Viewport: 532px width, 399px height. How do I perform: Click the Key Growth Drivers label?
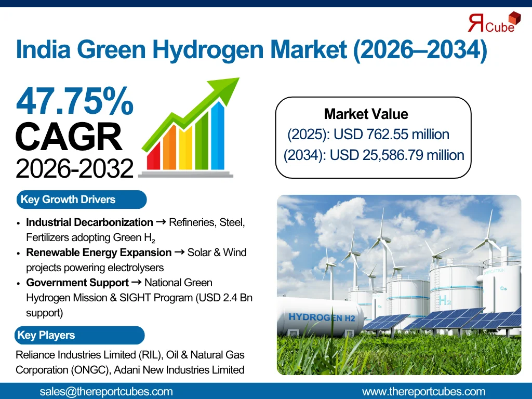[x=68, y=199]
